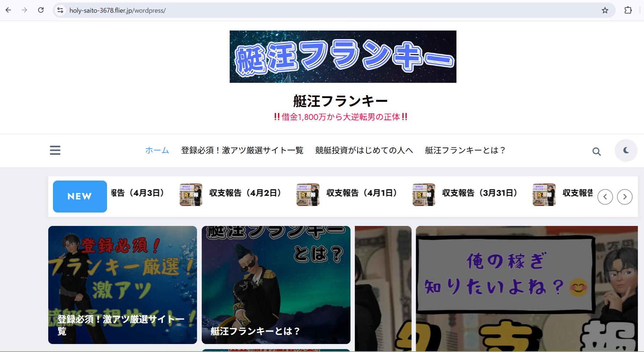Viewport: 644px width, 352px height.
Task: Toggle dark mode with the moon button
Action: tap(626, 150)
